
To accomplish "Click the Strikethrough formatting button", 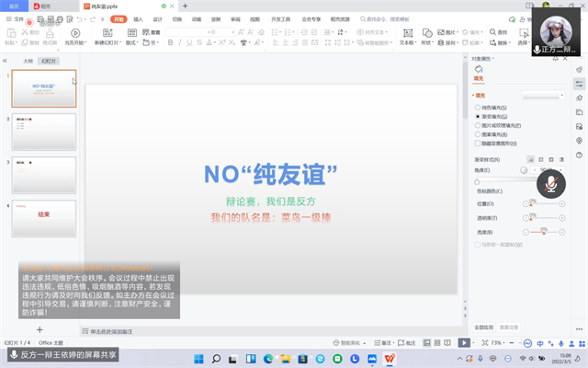I will tap(199, 43).
